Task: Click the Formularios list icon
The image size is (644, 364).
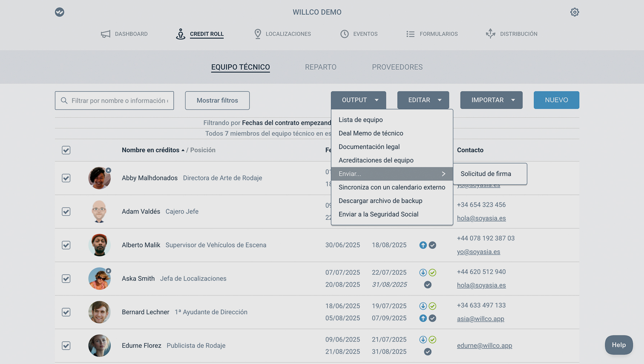Action: [410, 34]
